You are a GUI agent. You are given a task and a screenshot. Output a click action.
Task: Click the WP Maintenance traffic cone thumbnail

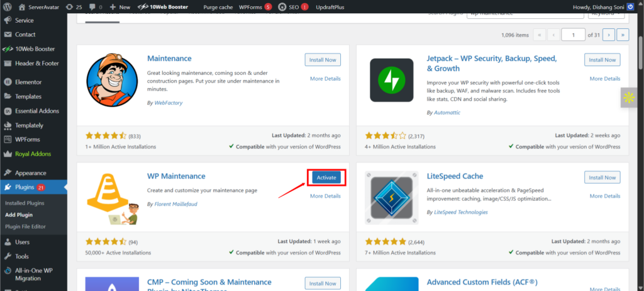(x=112, y=198)
